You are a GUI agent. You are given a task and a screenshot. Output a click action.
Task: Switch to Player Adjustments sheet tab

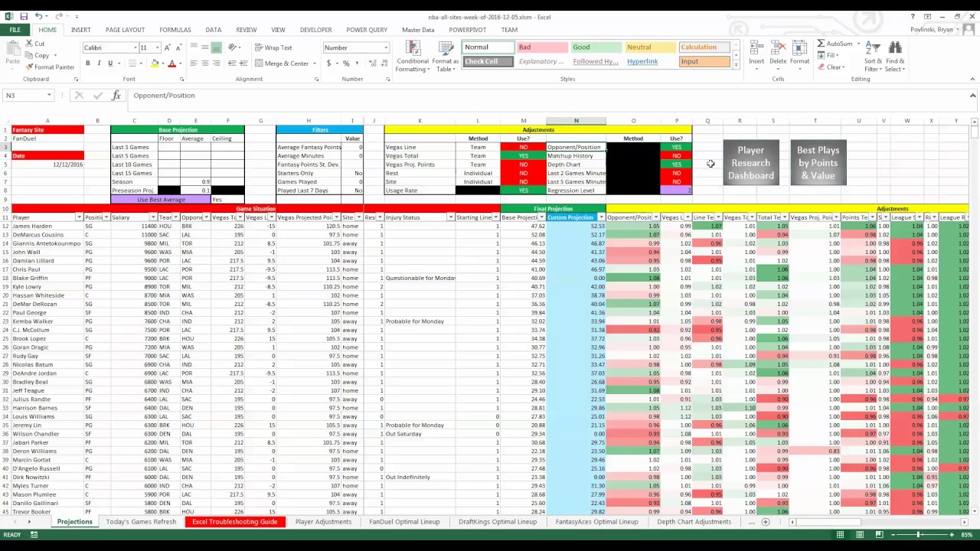[323, 522]
